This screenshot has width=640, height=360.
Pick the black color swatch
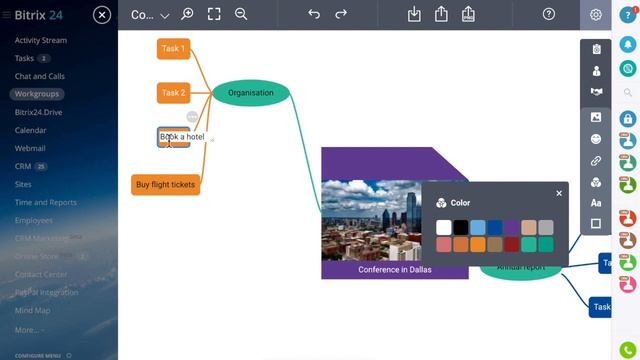(x=461, y=227)
